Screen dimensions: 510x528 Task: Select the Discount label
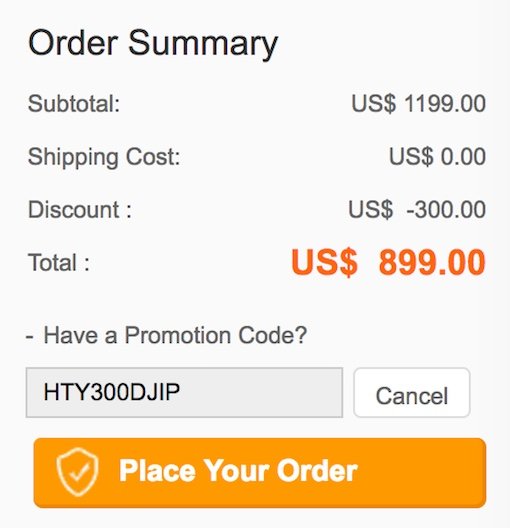click(x=80, y=210)
